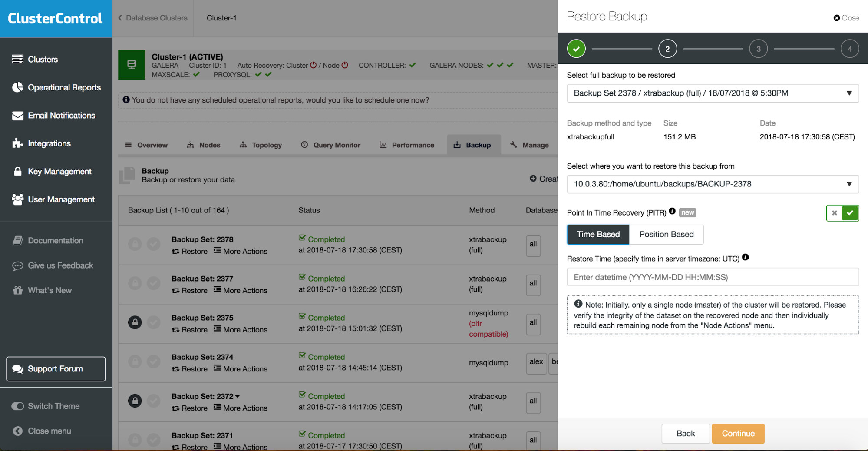Screen dimensions: 868x451
Task: Open What's New gift icon
Action: pos(18,290)
